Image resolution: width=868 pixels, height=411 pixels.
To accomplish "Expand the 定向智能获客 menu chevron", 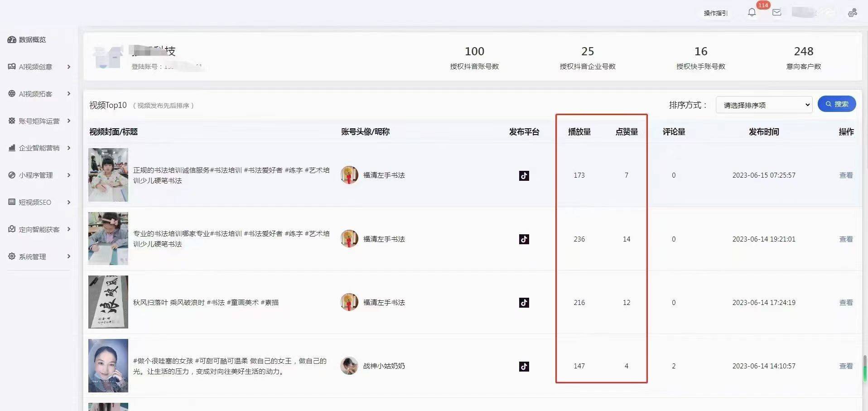I will [x=69, y=229].
